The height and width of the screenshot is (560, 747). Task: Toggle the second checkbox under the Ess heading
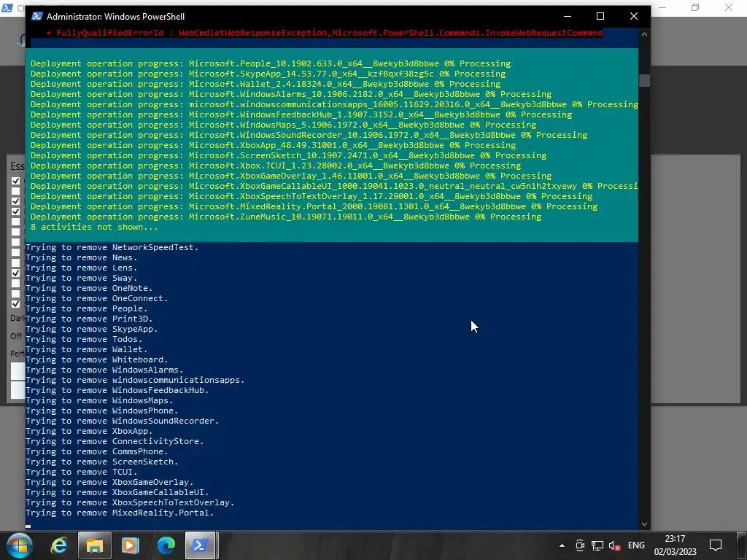(16, 191)
